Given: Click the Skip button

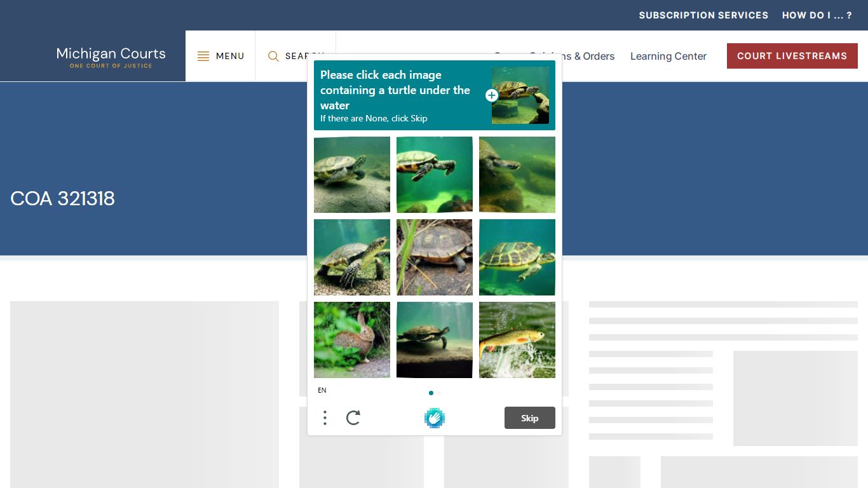Looking at the screenshot, I should pos(530,417).
